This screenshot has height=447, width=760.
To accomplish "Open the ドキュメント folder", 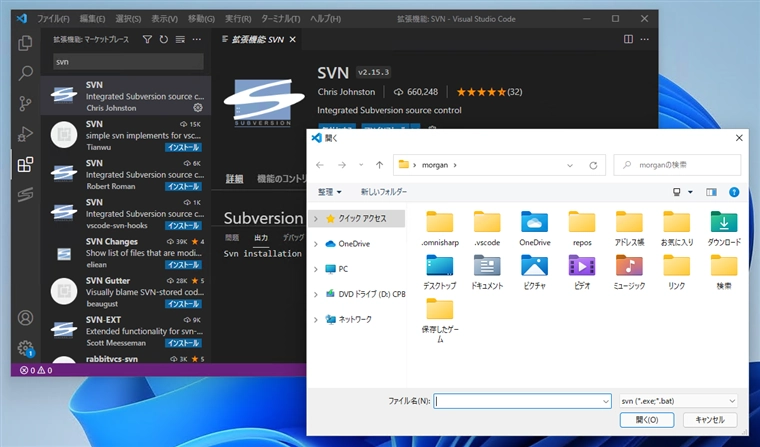I will [487, 272].
